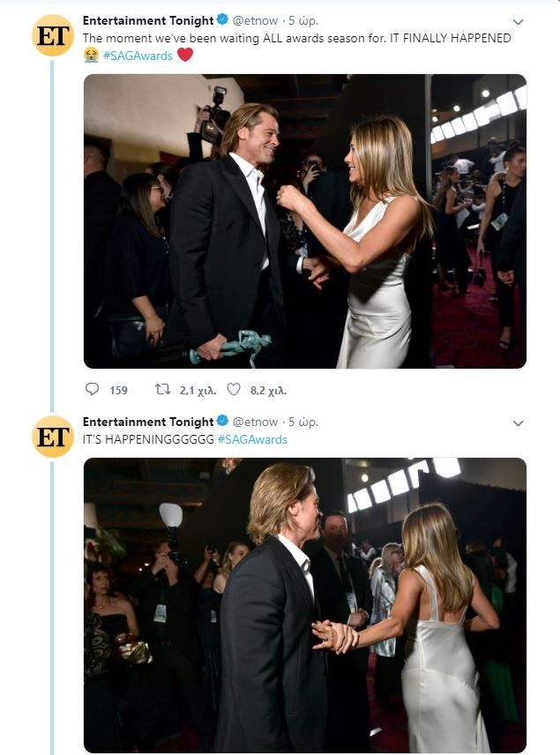Open the second tweet's hand-holding photo

pos(304,604)
